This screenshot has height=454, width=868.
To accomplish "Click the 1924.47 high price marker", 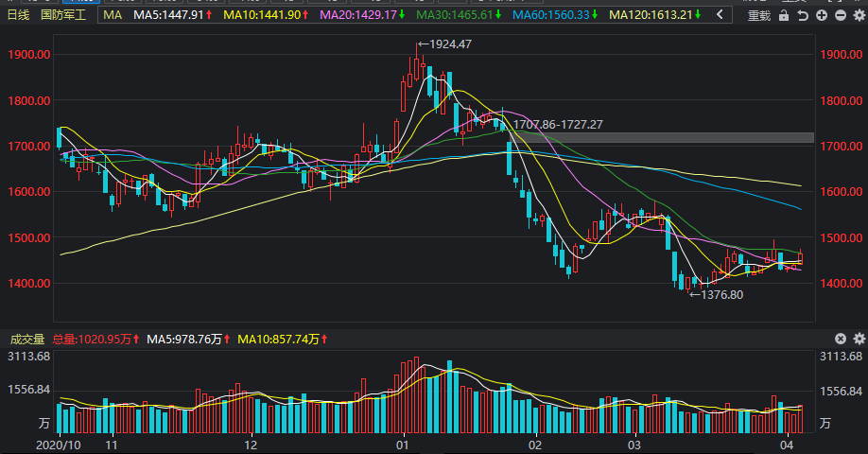I will click(445, 44).
